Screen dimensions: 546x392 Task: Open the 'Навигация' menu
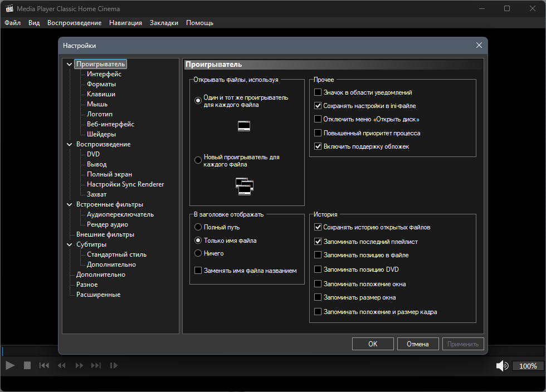coord(125,23)
